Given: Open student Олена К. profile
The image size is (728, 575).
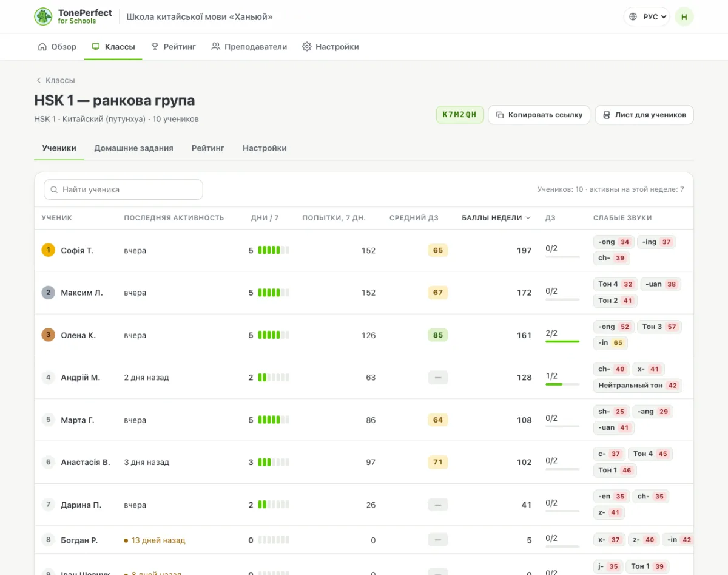Looking at the screenshot, I should click(78, 335).
